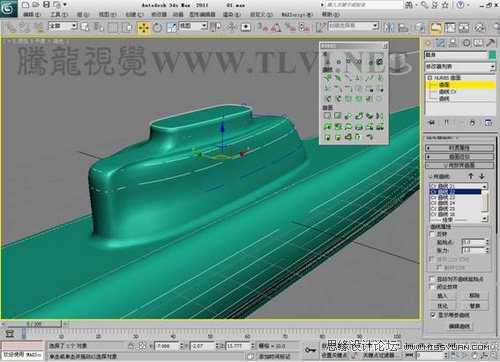The width and height of the screenshot is (500, 362).
Task: Click 替换 button
Action: pyautogui.click(x=474, y=306)
